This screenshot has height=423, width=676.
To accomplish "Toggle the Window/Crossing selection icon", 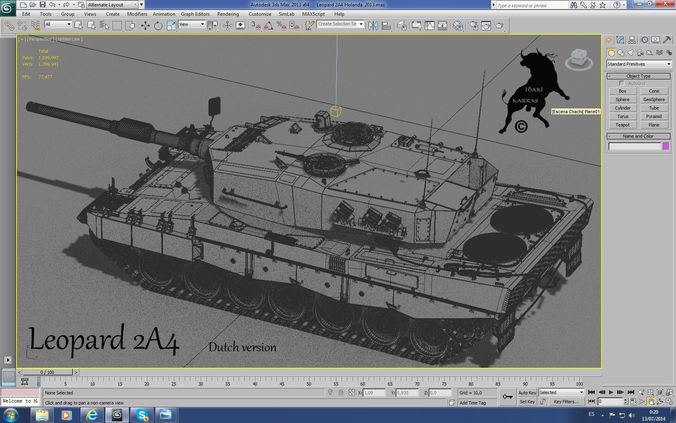I will tap(130, 26).
